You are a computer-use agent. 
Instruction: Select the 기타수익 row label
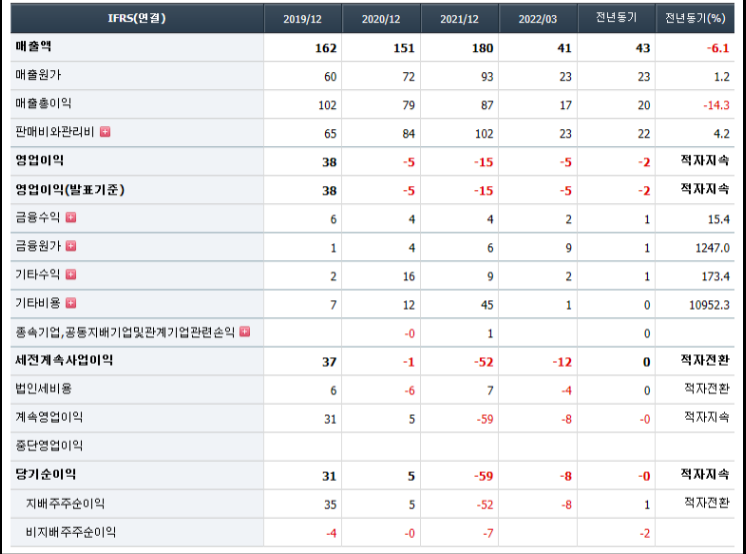click(38, 275)
